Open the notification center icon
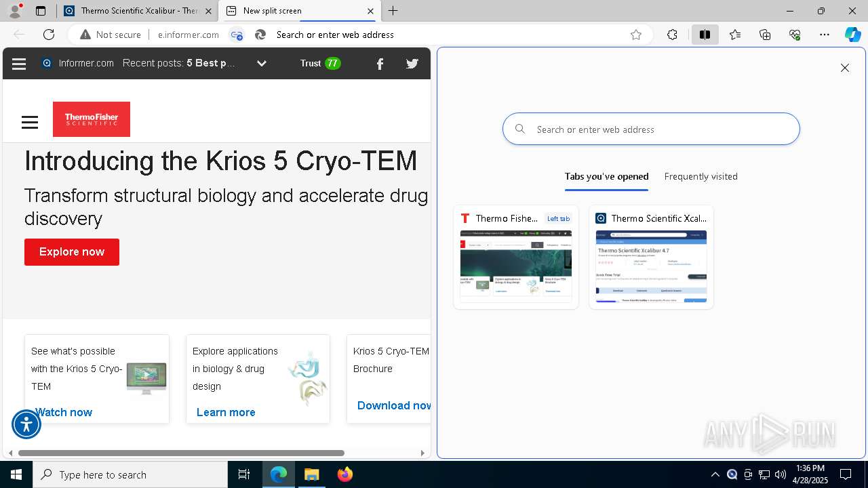 [x=846, y=474]
